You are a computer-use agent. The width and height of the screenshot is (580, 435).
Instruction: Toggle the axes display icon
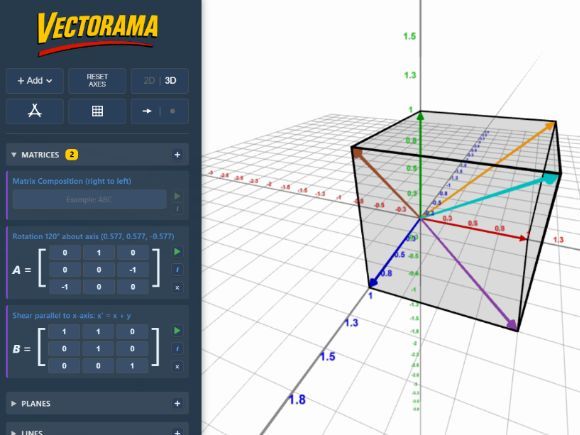coord(35,111)
